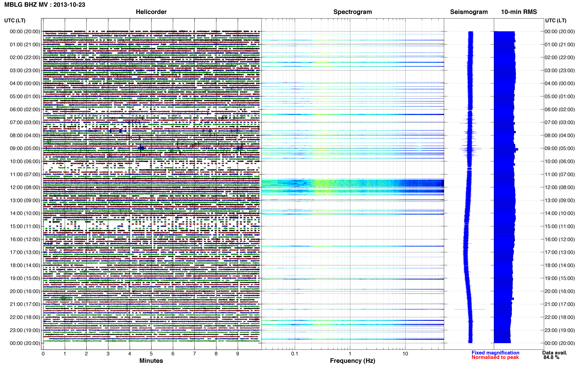Viewport: 588px width, 368px height.
Task: Click left time label '15:00 (11:00)'
Action: (25, 226)
